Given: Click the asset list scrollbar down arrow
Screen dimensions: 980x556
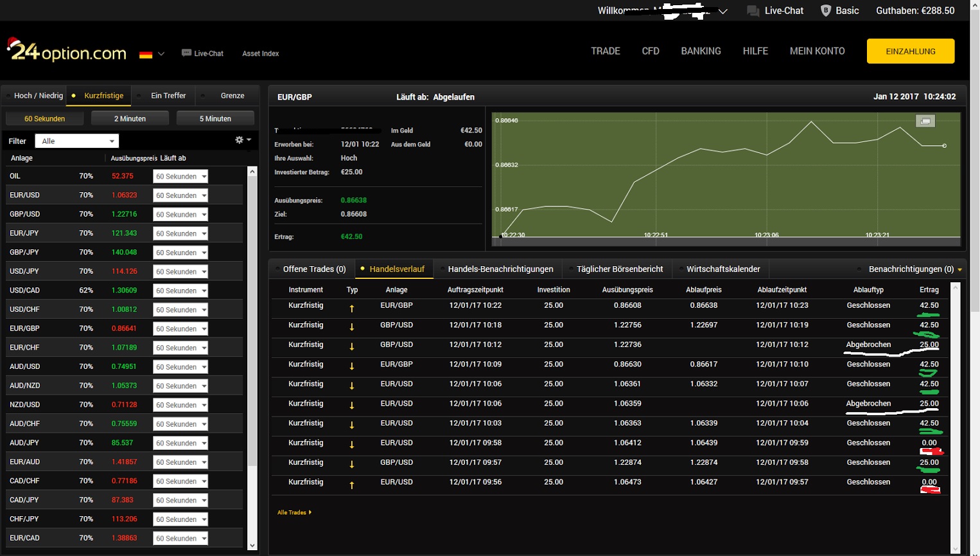Looking at the screenshot, I should point(252,546).
